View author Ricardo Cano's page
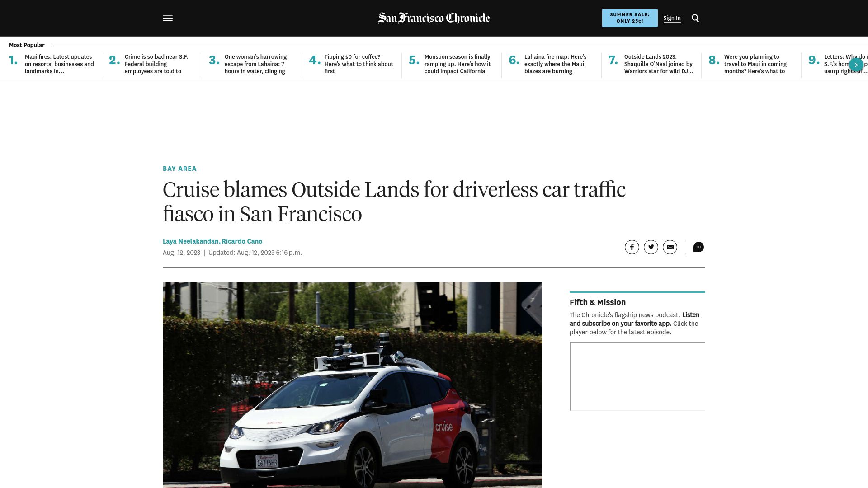 pyautogui.click(x=242, y=241)
